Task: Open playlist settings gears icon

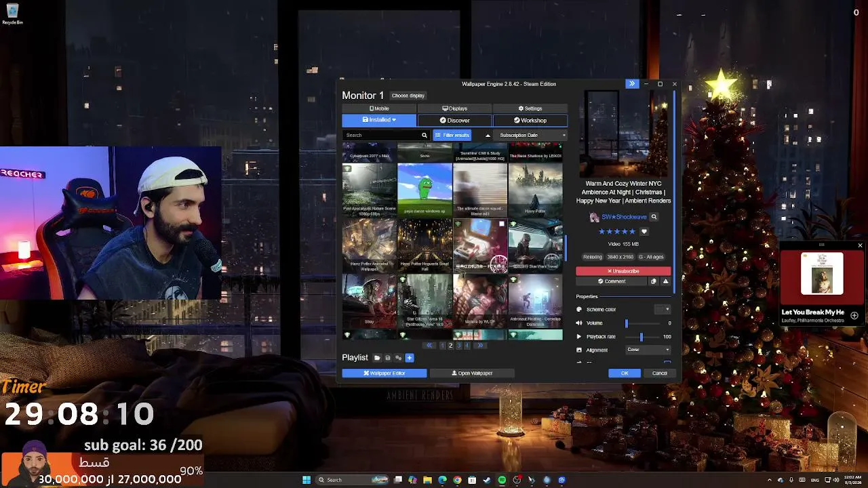Action: 399,358
